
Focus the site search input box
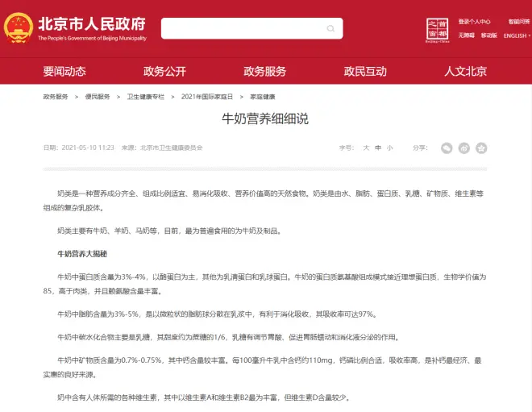click(242, 29)
